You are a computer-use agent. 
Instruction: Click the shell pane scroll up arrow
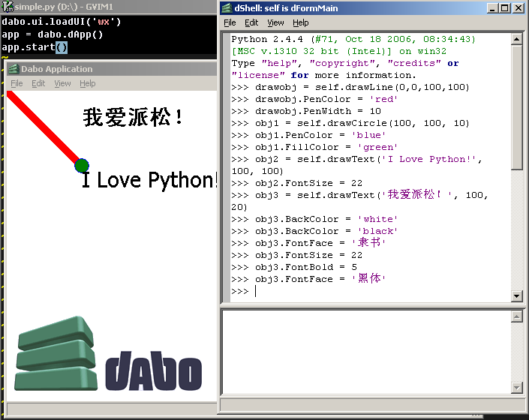(517, 39)
